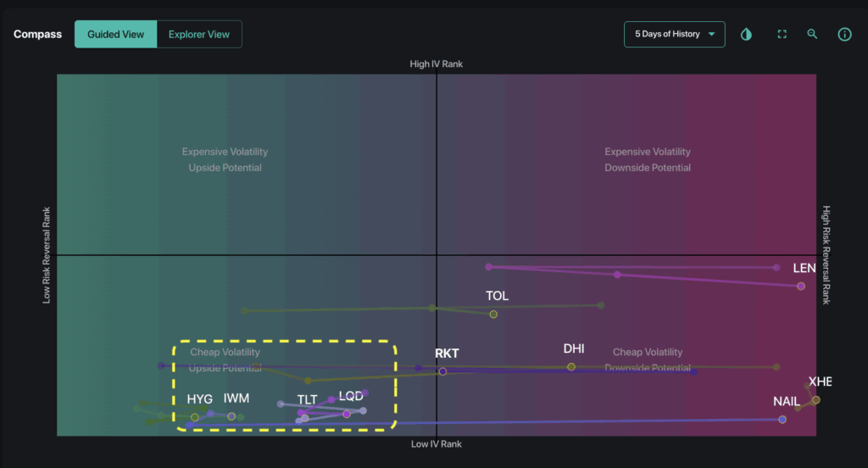This screenshot has height=468, width=868.
Task: Switch to Guided View
Action: pyautogui.click(x=115, y=35)
